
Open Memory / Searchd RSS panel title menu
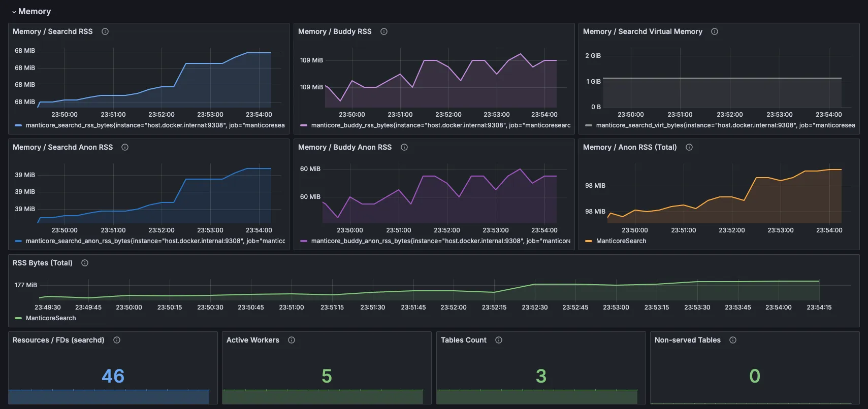(x=53, y=31)
